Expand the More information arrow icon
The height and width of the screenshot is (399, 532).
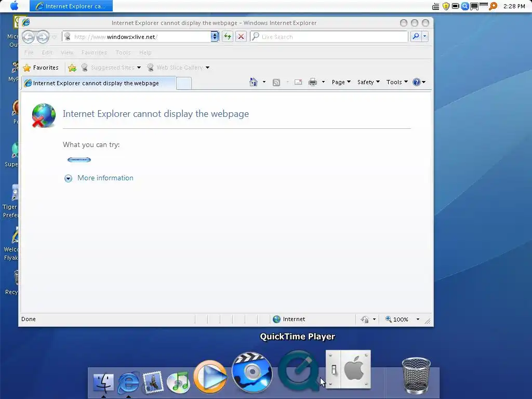point(68,179)
